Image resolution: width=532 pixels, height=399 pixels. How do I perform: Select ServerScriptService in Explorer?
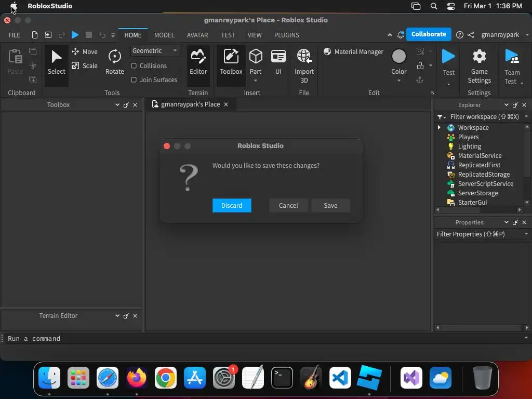point(485,183)
